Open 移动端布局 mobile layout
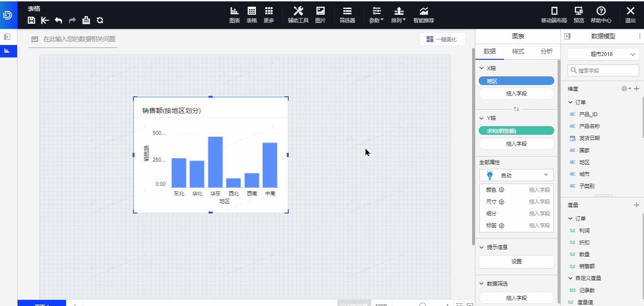This screenshot has height=306, width=644. pyautogui.click(x=554, y=15)
